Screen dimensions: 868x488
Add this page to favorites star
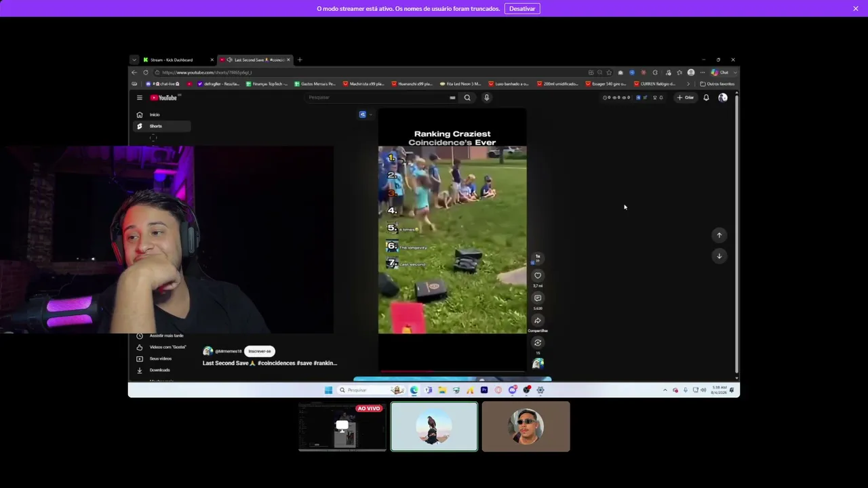pyautogui.click(x=609, y=73)
